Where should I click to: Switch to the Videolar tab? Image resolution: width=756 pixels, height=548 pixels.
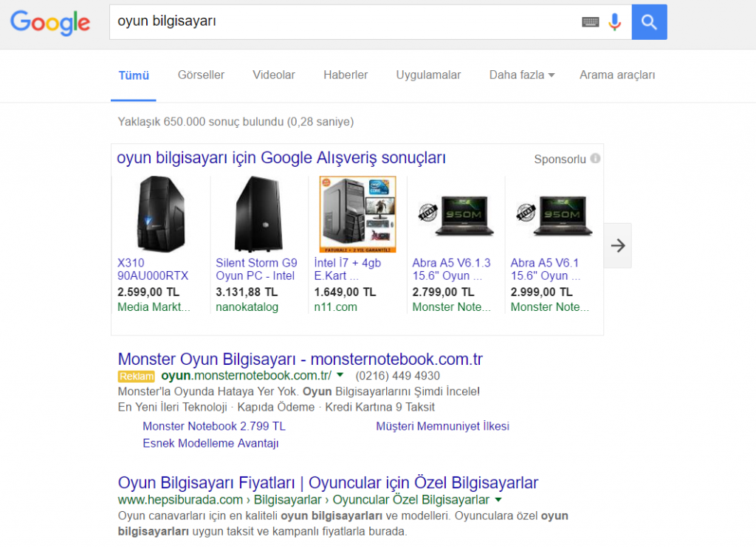click(x=274, y=75)
